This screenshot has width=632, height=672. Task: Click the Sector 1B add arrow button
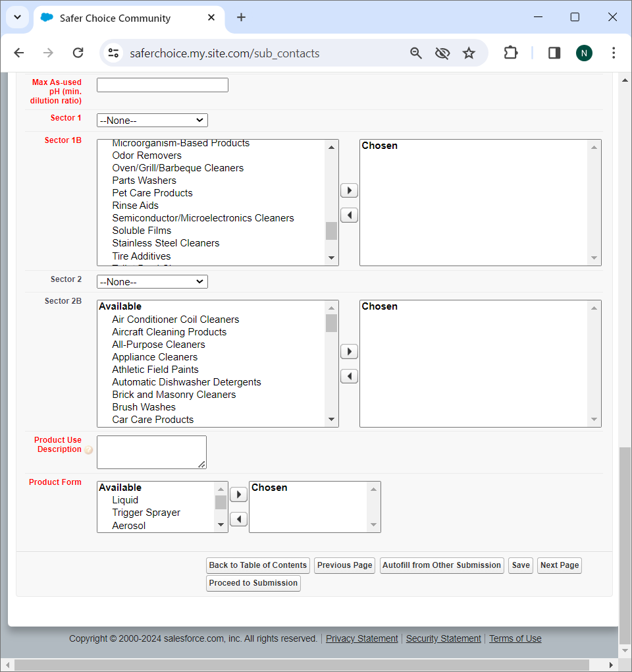(x=349, y=190)
